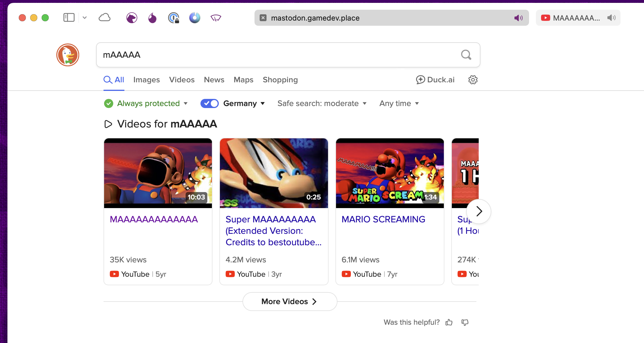
Task: Select the All results tab
Action: pyautogui.click(x=114, y=80)
